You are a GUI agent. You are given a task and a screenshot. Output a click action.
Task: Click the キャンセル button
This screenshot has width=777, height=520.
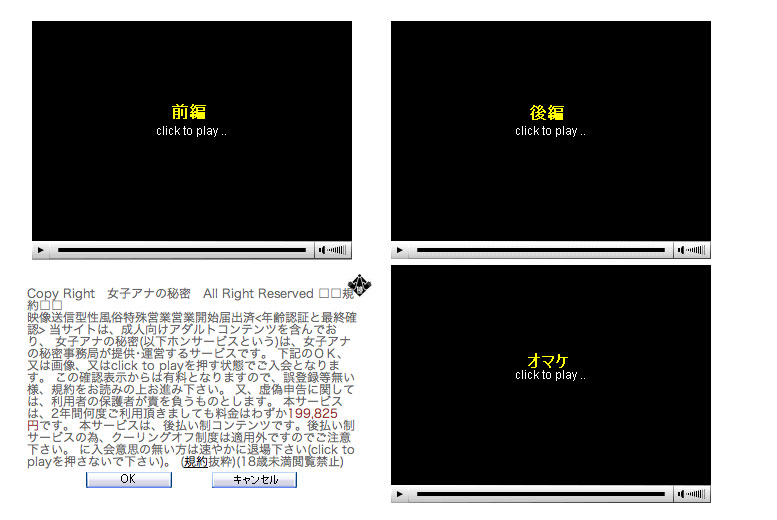(x=254, y=479)
